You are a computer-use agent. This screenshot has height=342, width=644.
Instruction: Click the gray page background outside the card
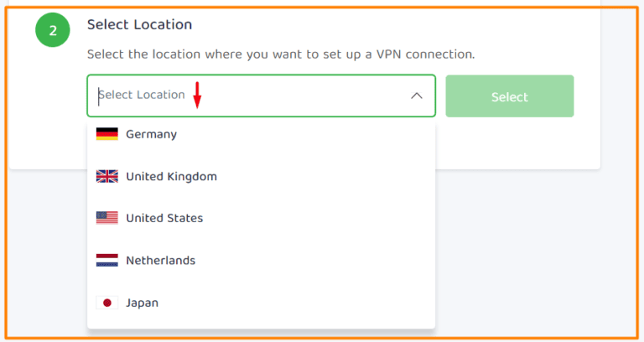click(x=537, y=251)
